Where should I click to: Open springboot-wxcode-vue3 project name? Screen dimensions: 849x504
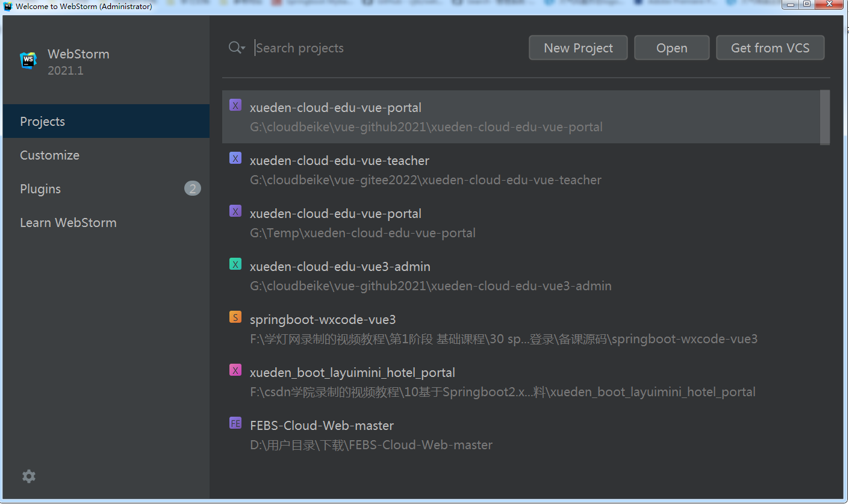coord(323,320)
